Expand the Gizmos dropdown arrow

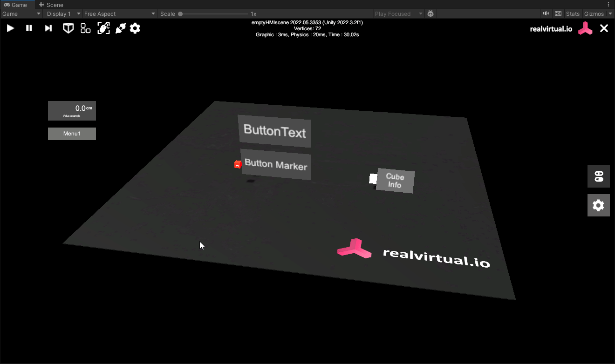[x=610, y=14]
